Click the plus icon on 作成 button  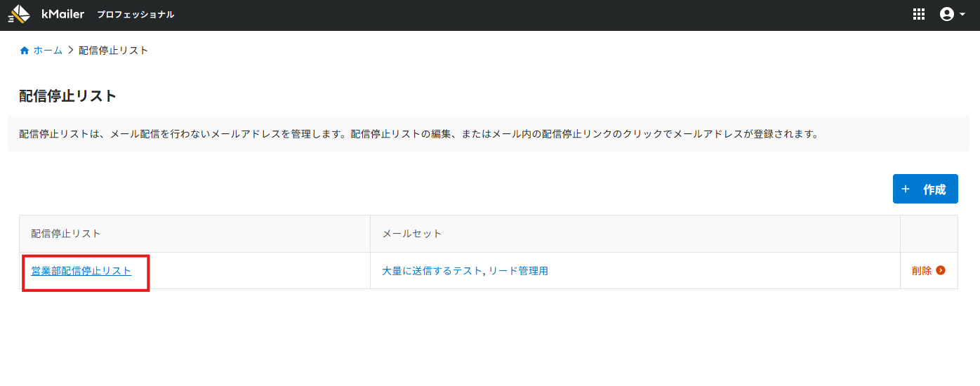pos(906,189)
